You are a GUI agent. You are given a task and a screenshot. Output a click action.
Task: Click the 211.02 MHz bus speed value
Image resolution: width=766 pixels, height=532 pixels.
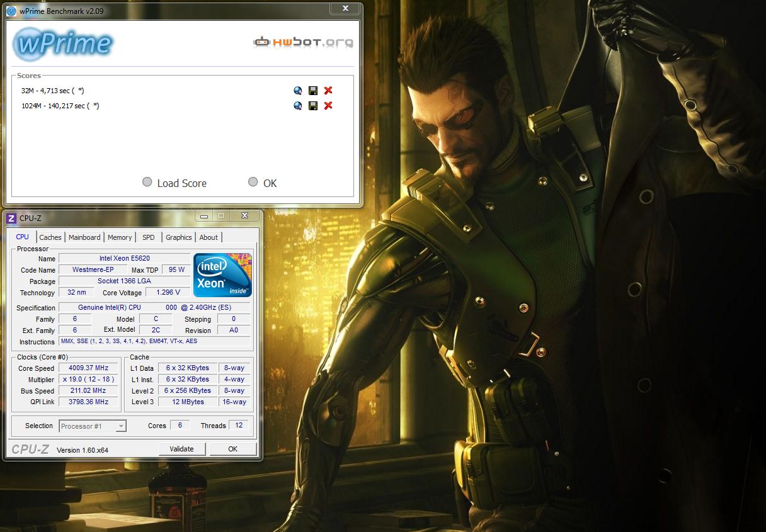[x=89, y=391]
